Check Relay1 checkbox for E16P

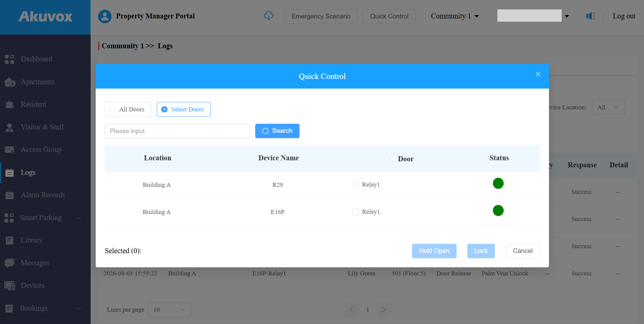click(x=355, y=212)
